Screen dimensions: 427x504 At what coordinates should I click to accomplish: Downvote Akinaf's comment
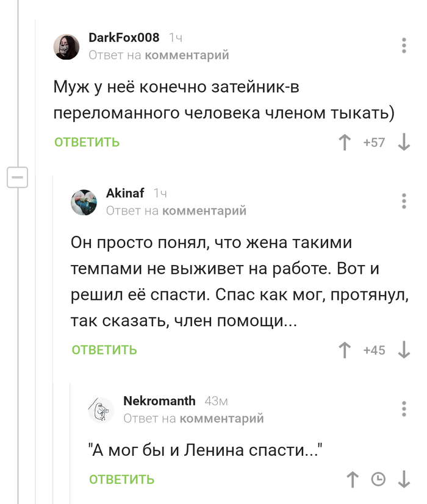pos(403,349)
